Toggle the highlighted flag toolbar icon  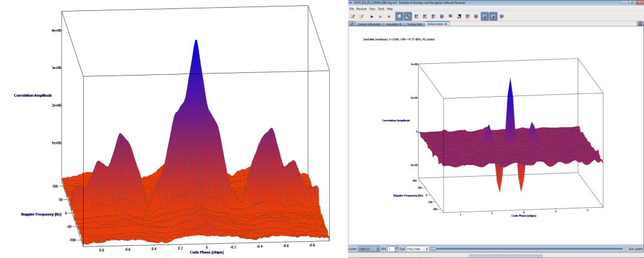point(399,17)
